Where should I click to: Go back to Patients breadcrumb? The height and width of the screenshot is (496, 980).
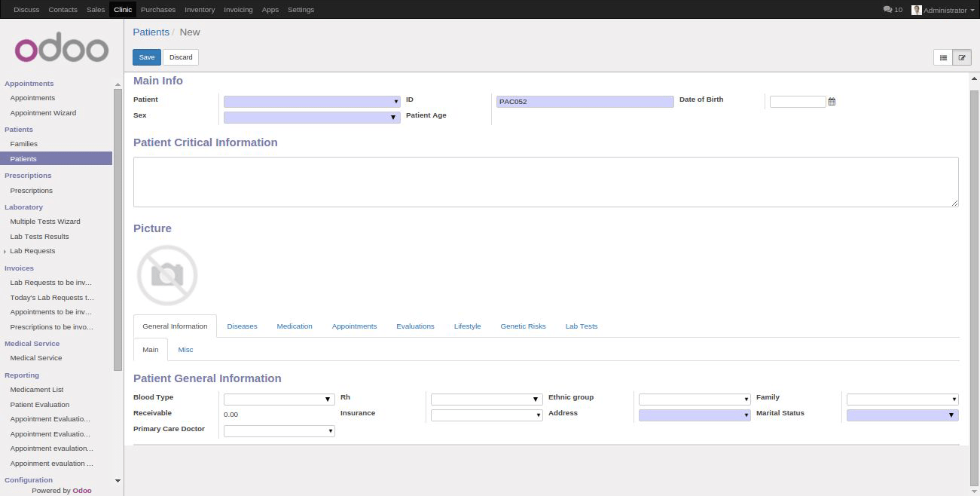(151, 32)
